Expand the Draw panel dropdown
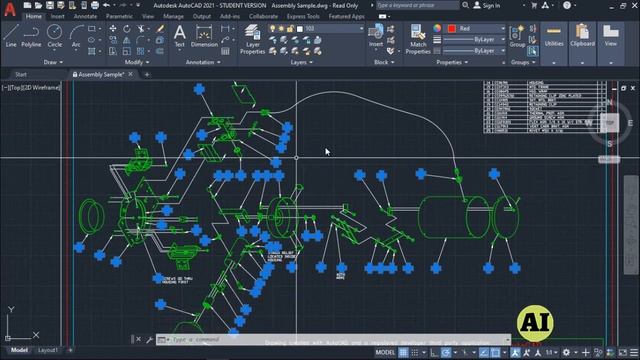The height and width of the screenshot is (360, 640). coord(53,62)
